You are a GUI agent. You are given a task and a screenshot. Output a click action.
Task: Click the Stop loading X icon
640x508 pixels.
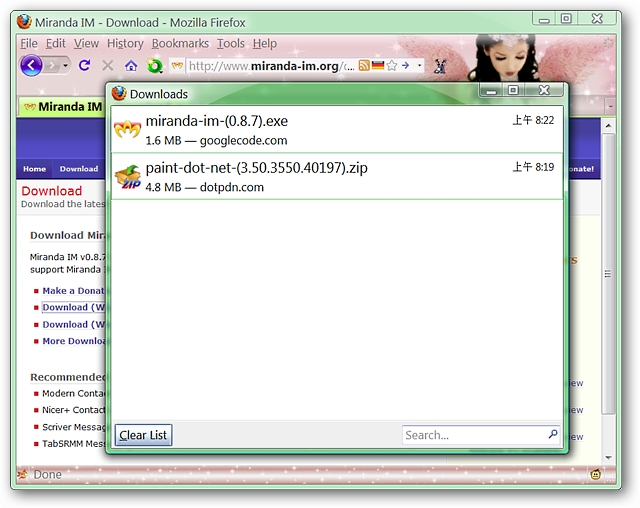(x=107, y=65)
